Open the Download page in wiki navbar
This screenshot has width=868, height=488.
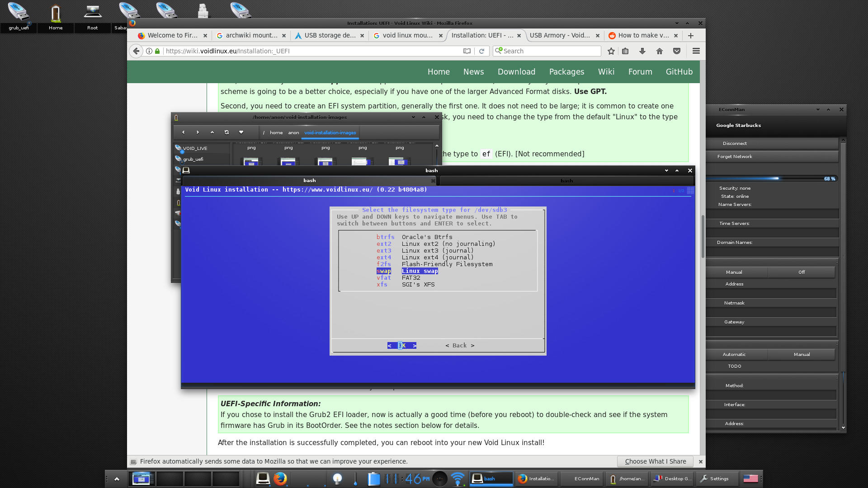click(x=516, y=72)
